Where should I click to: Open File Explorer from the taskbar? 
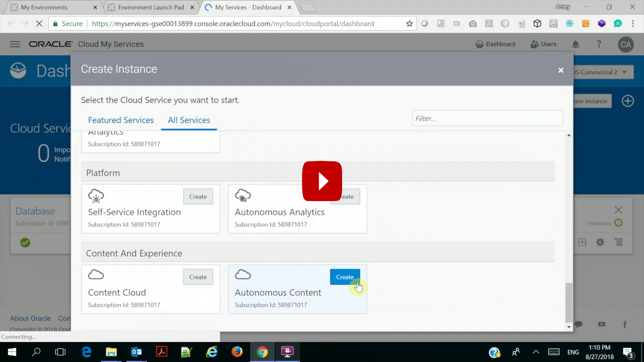pos(111,352)
